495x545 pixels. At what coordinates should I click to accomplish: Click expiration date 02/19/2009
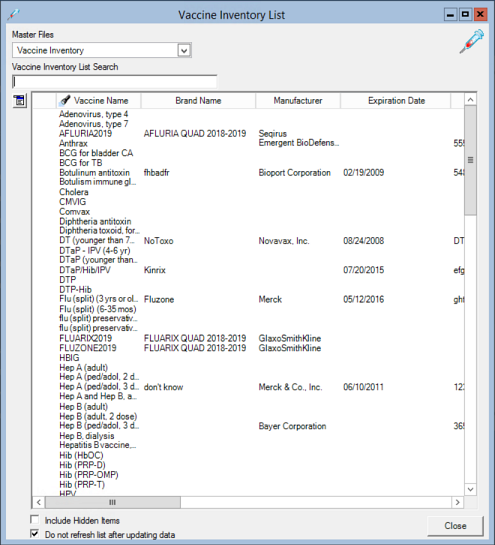(x=364, y=173)
